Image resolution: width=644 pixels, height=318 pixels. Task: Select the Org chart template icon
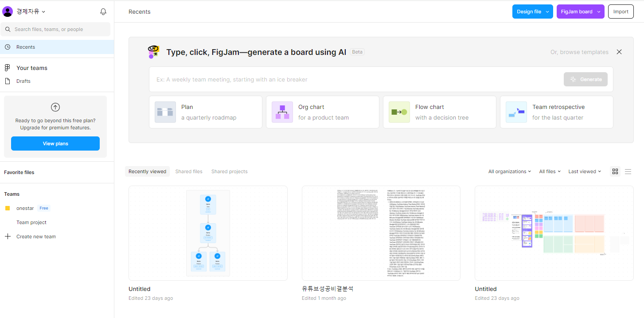(282, 112)
